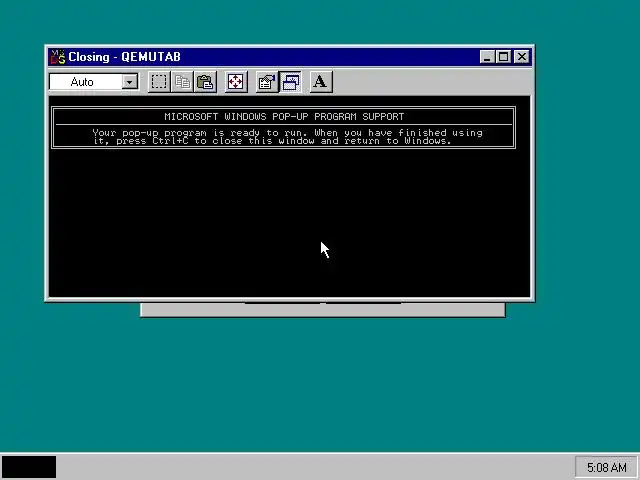This screenshot has width=640, height=480.
Task: Click the black Start button area on taskbar
Action: click(x=29, y=467)
